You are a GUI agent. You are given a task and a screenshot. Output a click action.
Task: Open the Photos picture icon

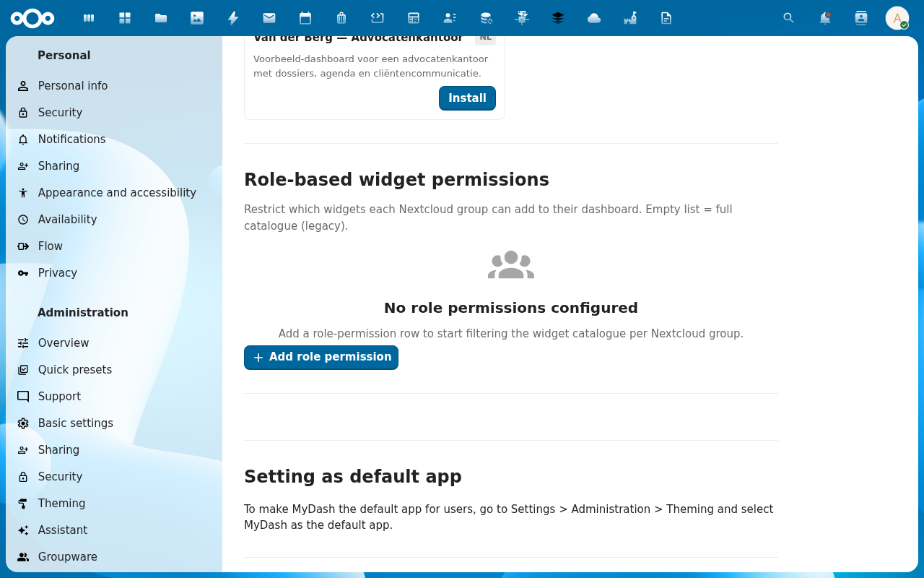[197, 18]
